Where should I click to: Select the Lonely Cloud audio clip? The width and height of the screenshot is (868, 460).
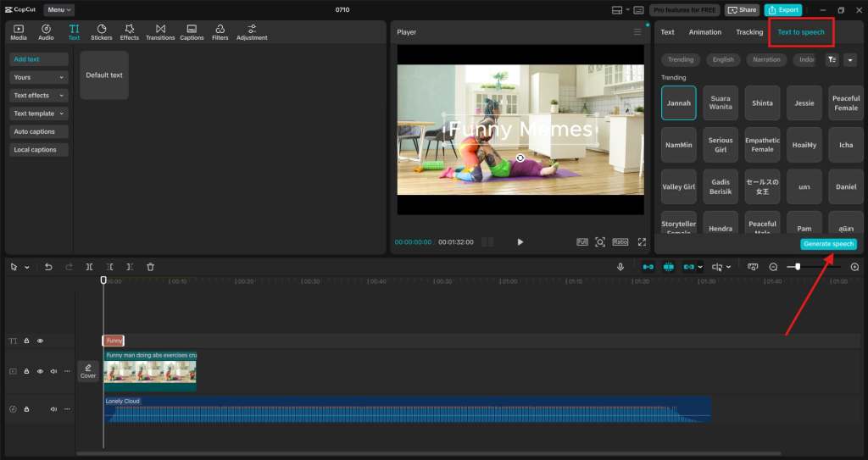[408, 410]
